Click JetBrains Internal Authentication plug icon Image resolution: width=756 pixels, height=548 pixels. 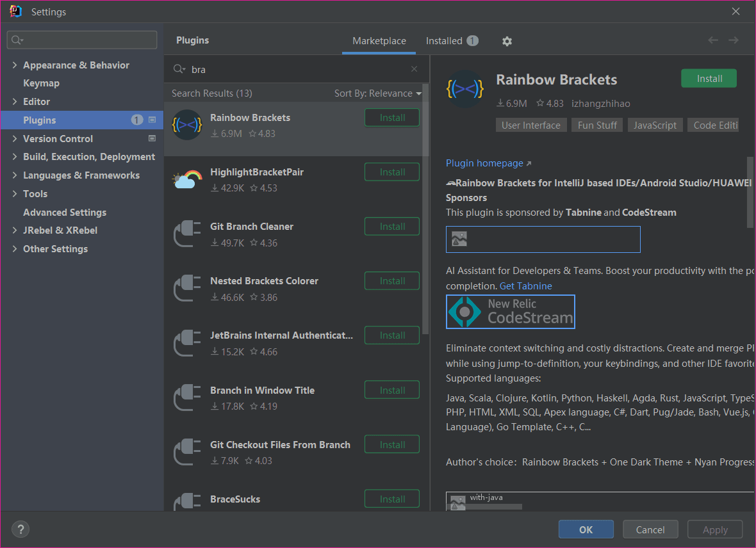click(x=187, y=342)
